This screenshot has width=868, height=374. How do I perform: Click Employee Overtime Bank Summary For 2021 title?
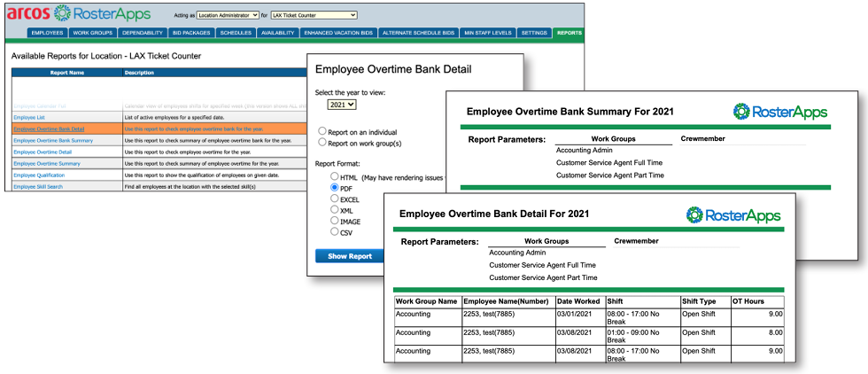570,112
